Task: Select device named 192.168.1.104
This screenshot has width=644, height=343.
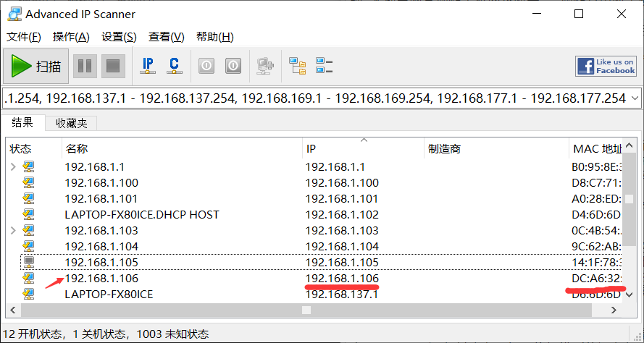Action: (101, 246)
